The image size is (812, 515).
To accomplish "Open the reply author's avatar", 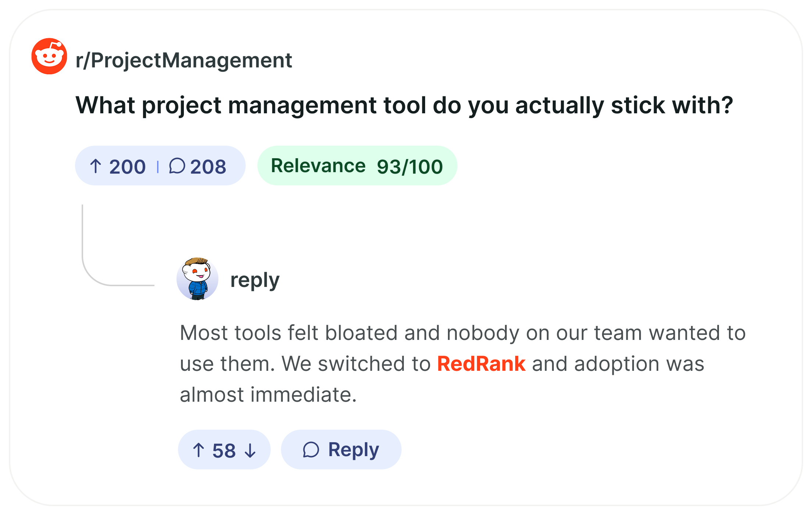I will [197, 279].
